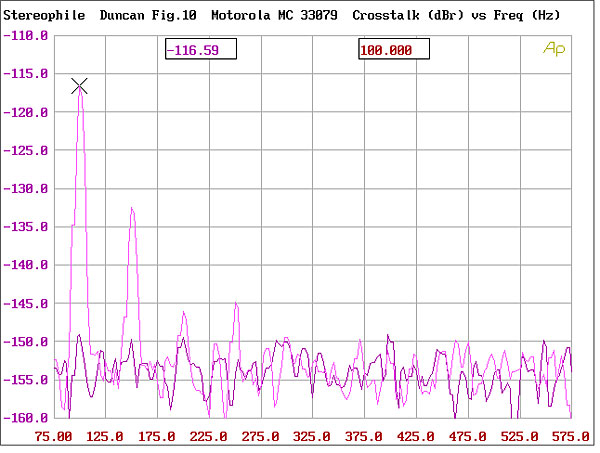Click the Ap logo in the graph corner
The image size is (600, 453).
(554, 49)
